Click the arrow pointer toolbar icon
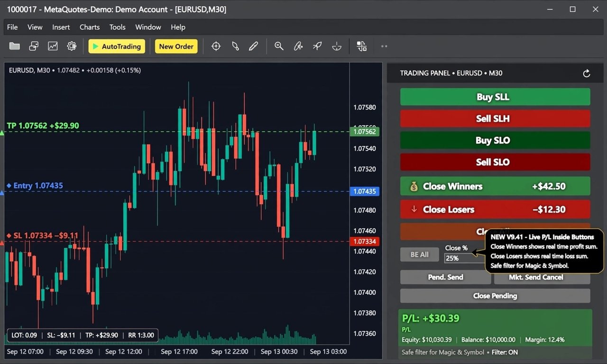Viewport: 607px width, 364px height. pos(317,46)
